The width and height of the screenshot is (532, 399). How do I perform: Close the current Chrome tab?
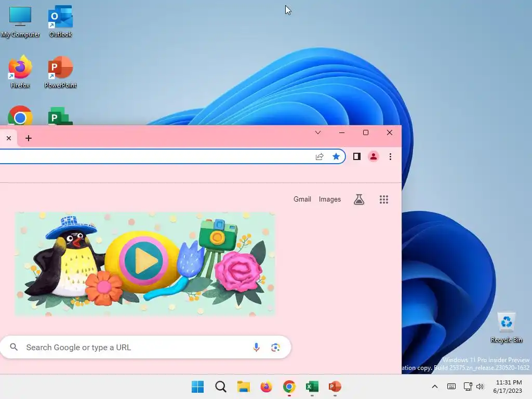pos(9,138)
